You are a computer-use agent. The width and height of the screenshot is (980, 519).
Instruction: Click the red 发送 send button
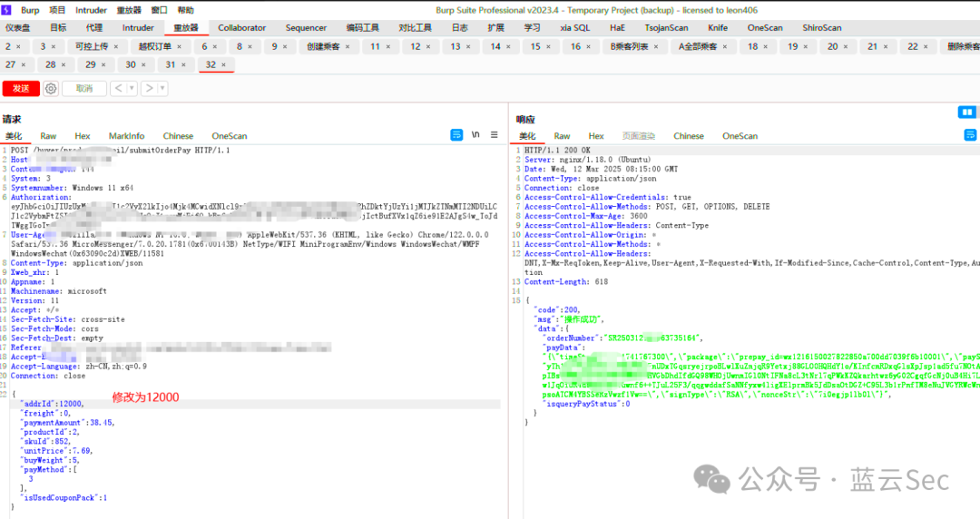coord(21,88)
